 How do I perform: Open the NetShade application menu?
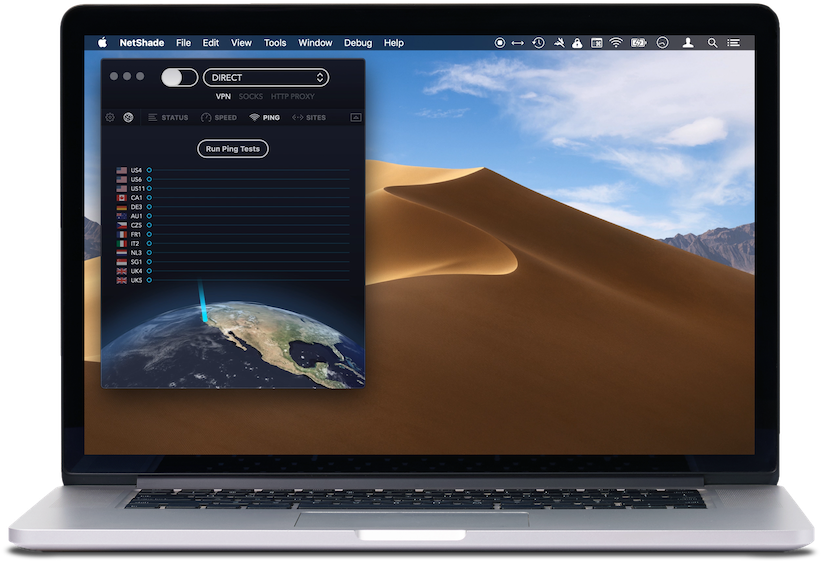[x=141, y=43]
